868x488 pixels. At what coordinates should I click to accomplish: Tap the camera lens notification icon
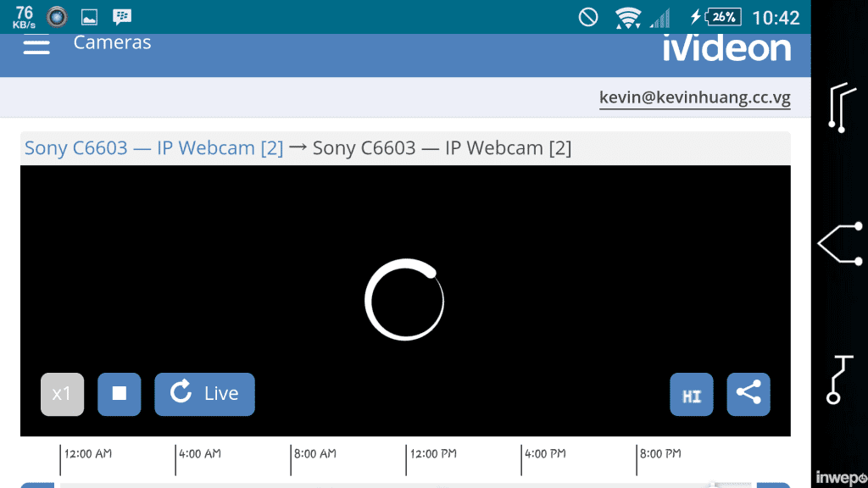[56, 16]
